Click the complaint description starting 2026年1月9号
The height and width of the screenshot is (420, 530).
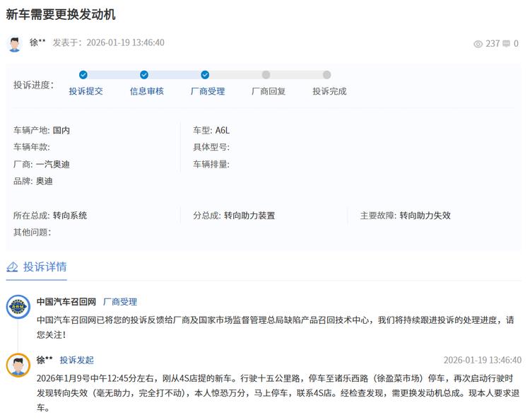click(x=278, y=393)
